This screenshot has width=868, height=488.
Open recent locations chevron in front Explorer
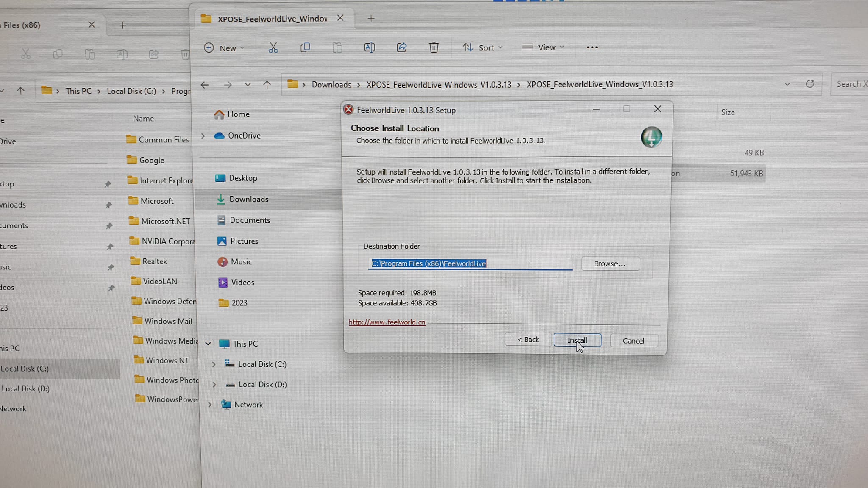click(248, 85)
